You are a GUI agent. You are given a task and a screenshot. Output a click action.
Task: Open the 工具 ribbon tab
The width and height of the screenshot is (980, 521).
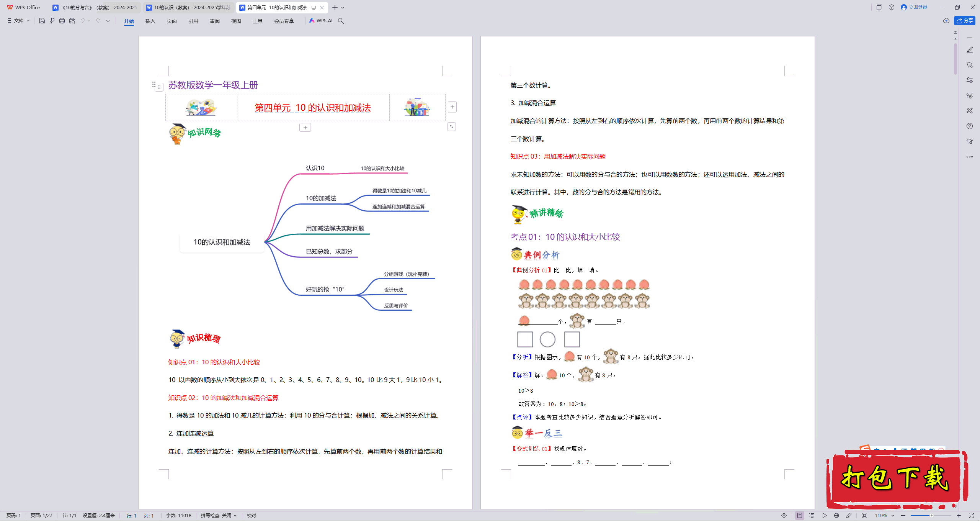(x=258, y=21)
